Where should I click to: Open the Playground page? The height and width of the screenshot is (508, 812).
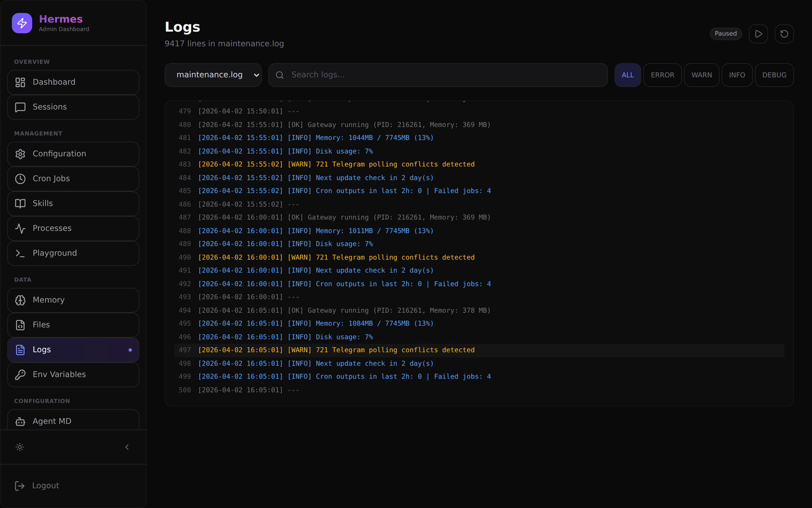pos(73,253)
